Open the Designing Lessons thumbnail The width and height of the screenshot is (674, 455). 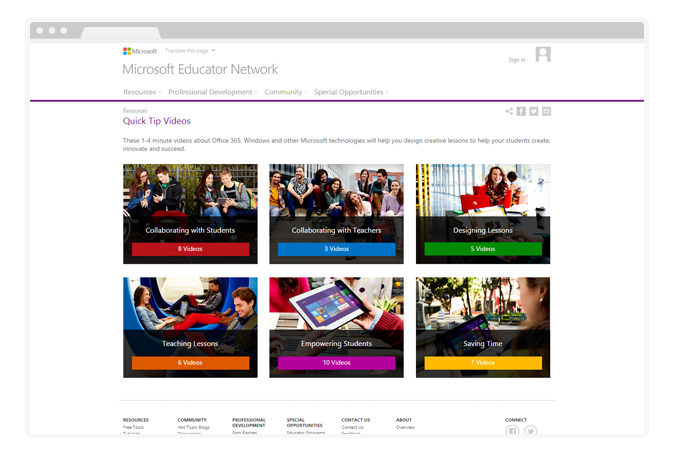[483, 214]
